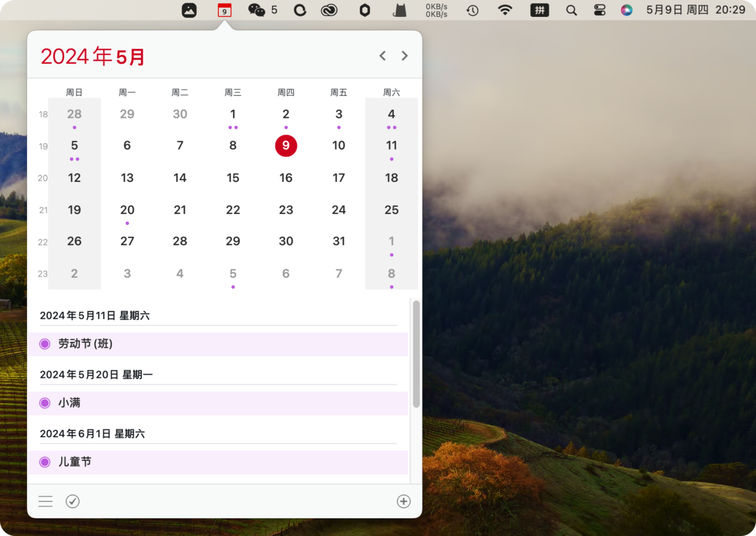The image size is (756, 536).
Task: Select May 1 in the calendar grid
Action: 233,115
